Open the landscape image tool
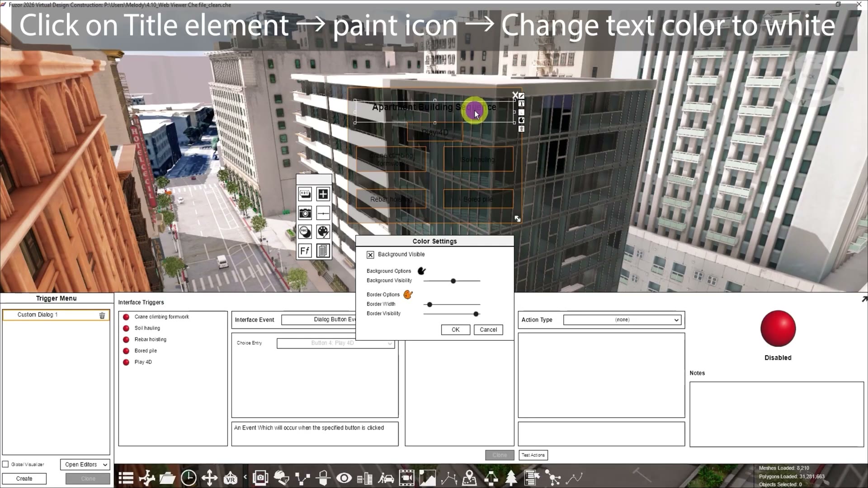 point(427,478)
